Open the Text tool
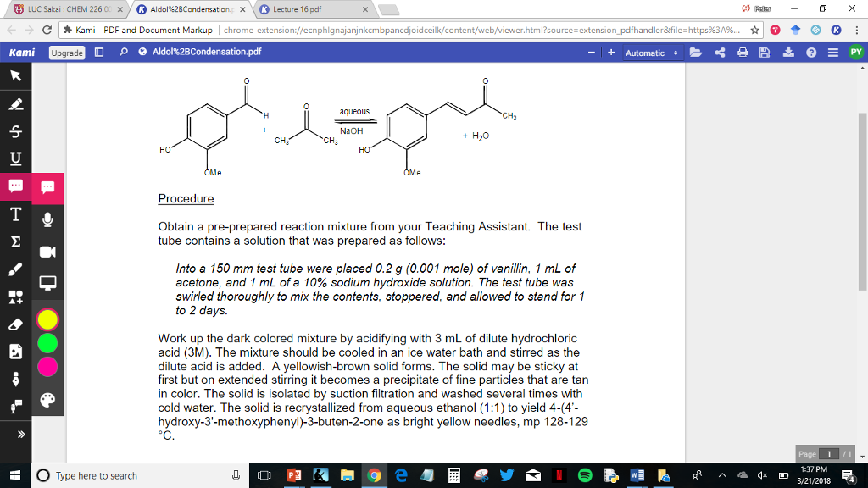868x488 pixels. [14, 214]
